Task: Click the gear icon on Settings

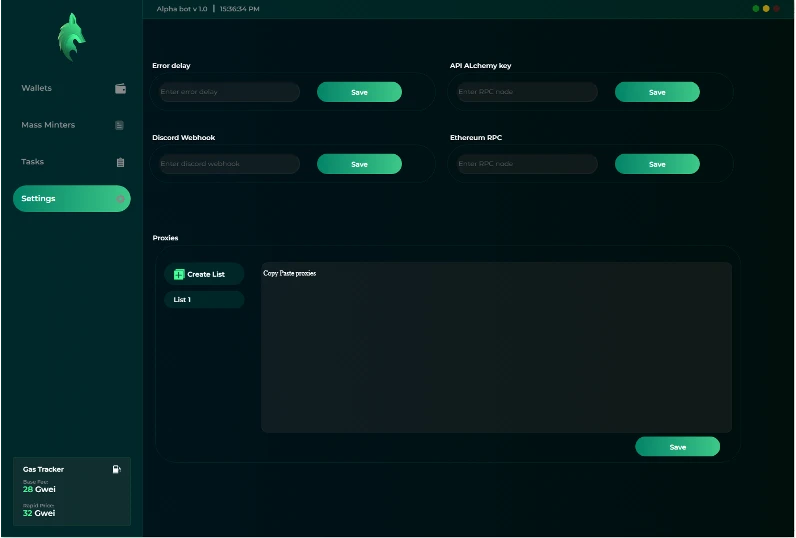Action: click(x=120, y=199)
